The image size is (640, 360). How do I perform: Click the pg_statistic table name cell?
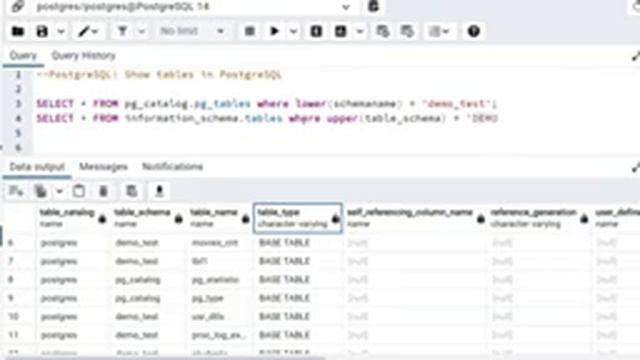point(220,280)
